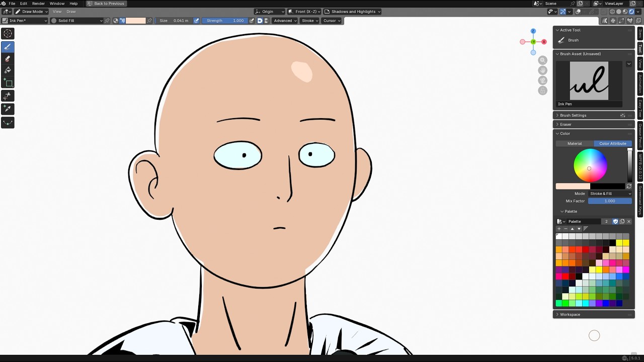This screenshot has height=362, width=644.
Task: Switch to Solid viewport shading
Action: (x=619, y=12)
